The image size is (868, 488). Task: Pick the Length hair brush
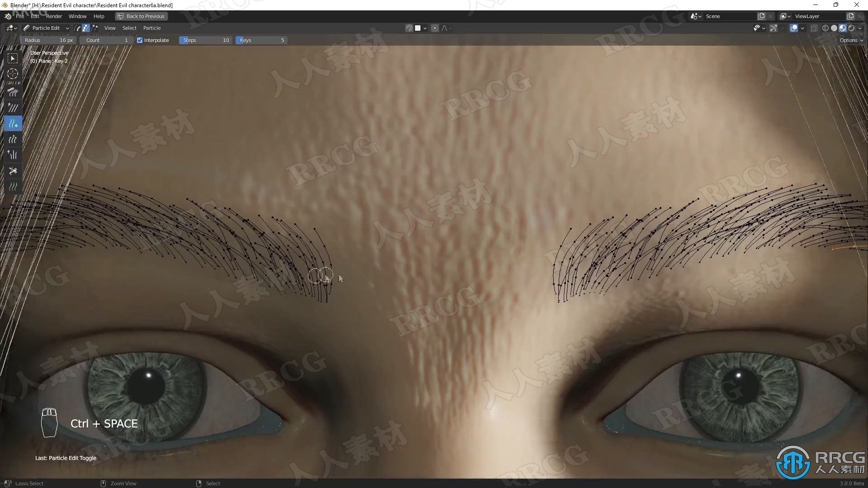[x=13, y=139]
